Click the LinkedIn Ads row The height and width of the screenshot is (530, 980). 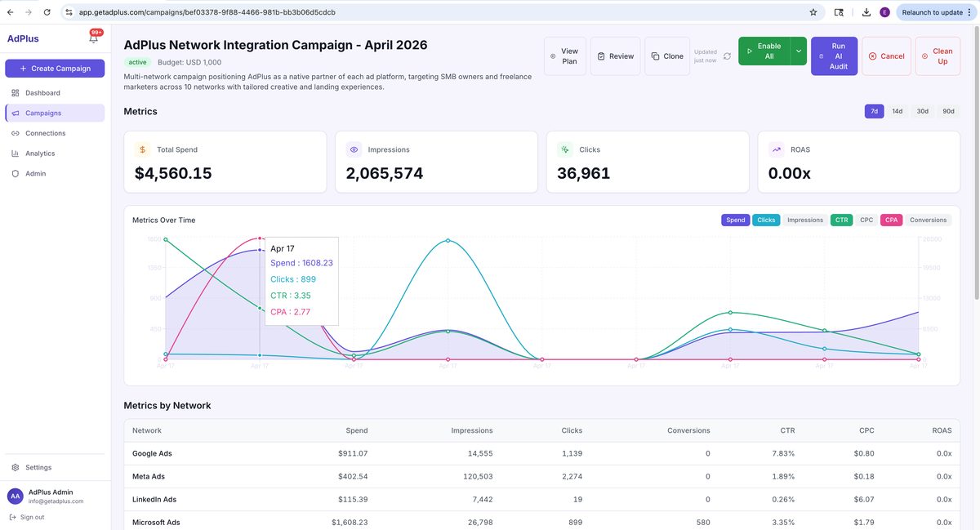[x=541, y=499]
